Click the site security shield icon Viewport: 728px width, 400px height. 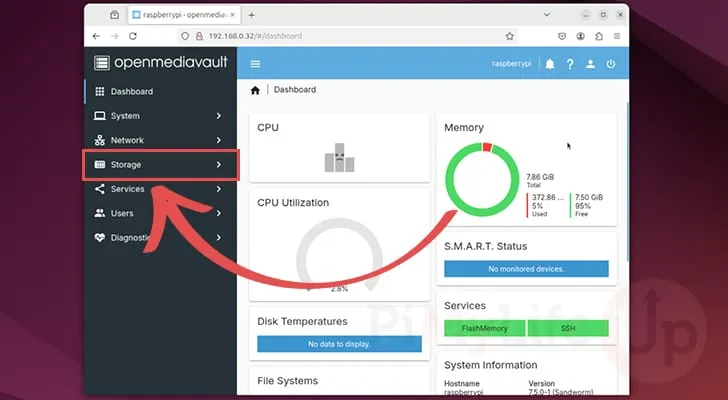click(185, 36)
